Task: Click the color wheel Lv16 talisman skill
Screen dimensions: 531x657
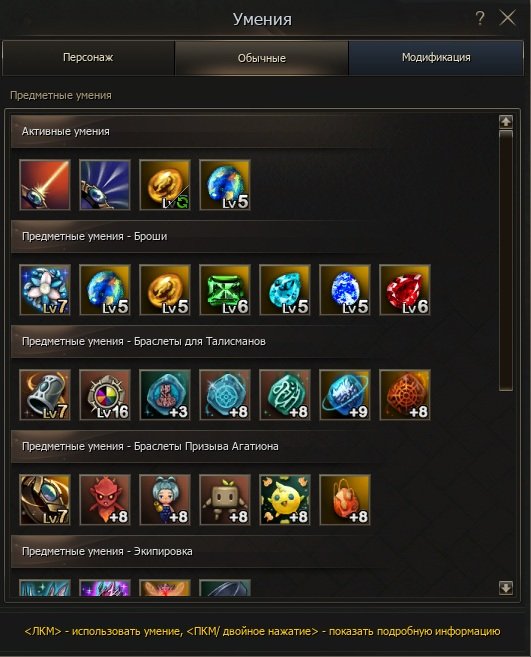Action: [105, 395]
